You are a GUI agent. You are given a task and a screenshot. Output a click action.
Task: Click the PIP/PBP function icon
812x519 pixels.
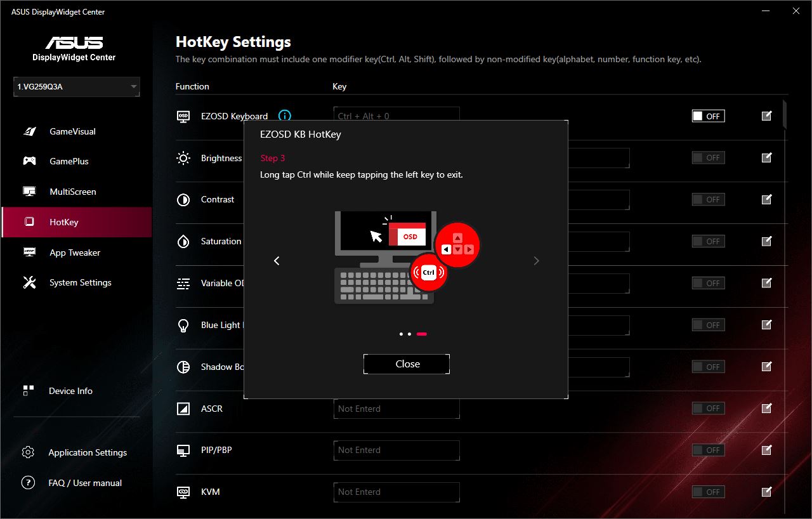(x=183, y=450)
